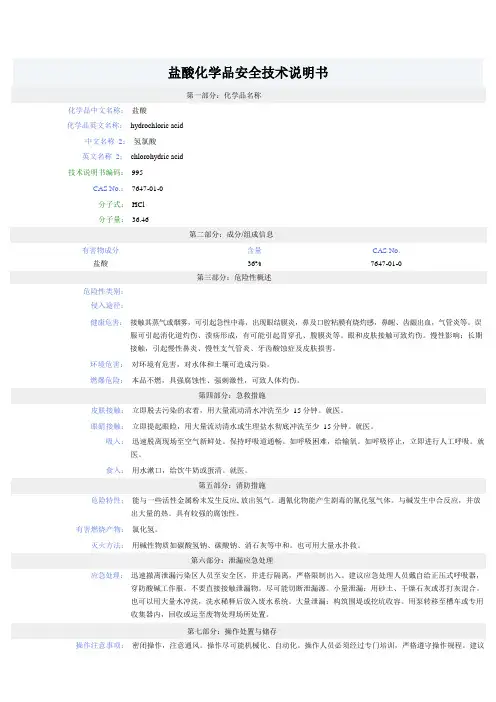Select the content value 36%
The image size is (496, 702).
pyautogui.click(x=254, y=264)
